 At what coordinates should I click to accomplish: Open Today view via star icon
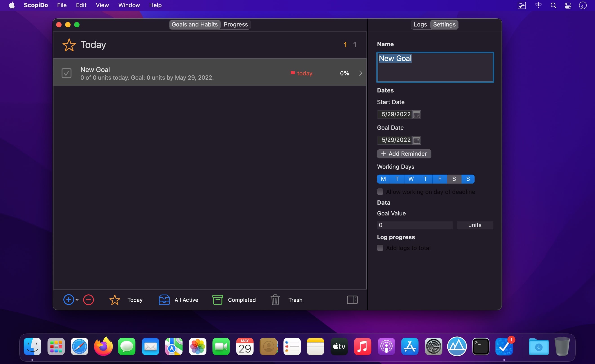click(115, 300)
